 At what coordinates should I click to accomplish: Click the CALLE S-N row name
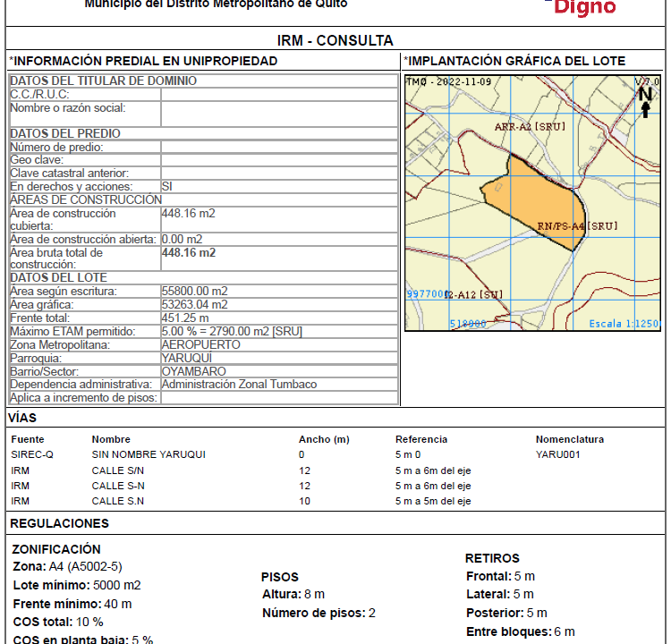click(118, 486)
